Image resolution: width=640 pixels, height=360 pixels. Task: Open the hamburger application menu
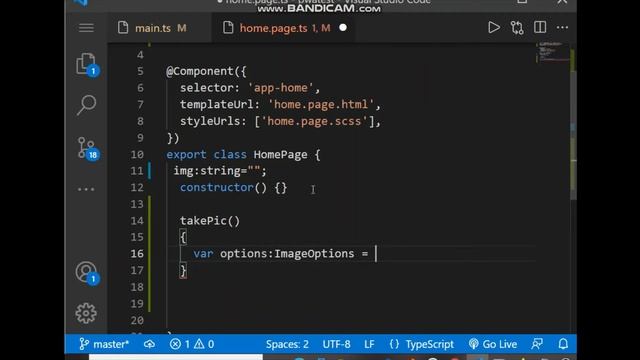tap(86, 28)
